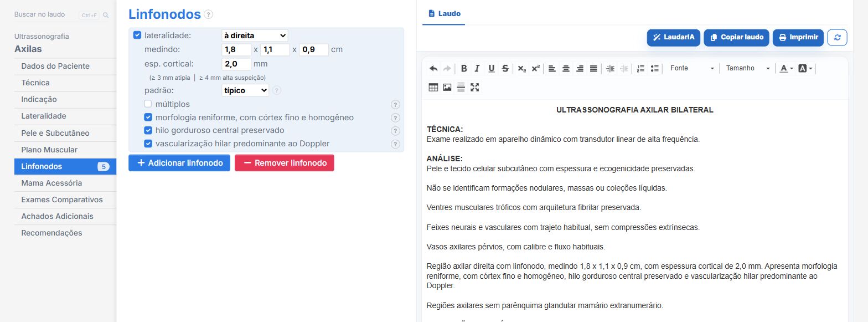
Task: Go to the Plano Muscular section
Action: (65, 150)
